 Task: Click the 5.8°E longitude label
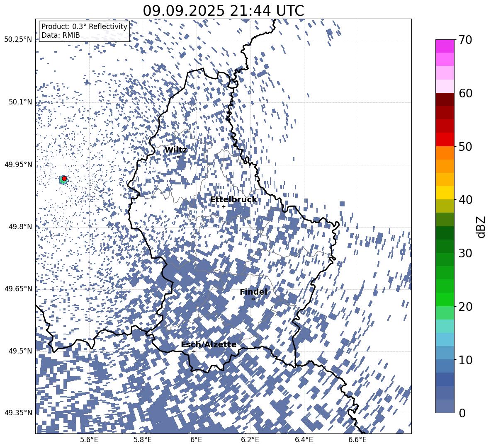[x=143, y=440]
